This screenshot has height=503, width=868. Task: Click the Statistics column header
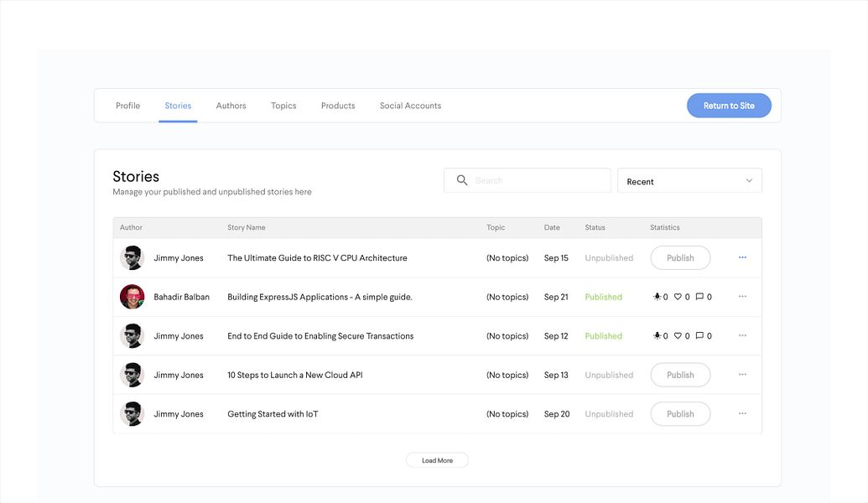coord(665,227)
